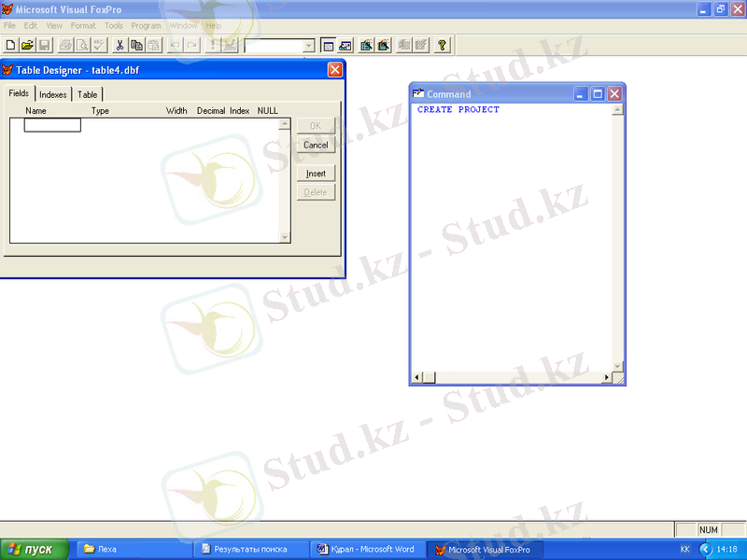Viewport: 747px width, 560px height.
Task: Open the database dropdown in toolbar
Action: coord(309,46)
